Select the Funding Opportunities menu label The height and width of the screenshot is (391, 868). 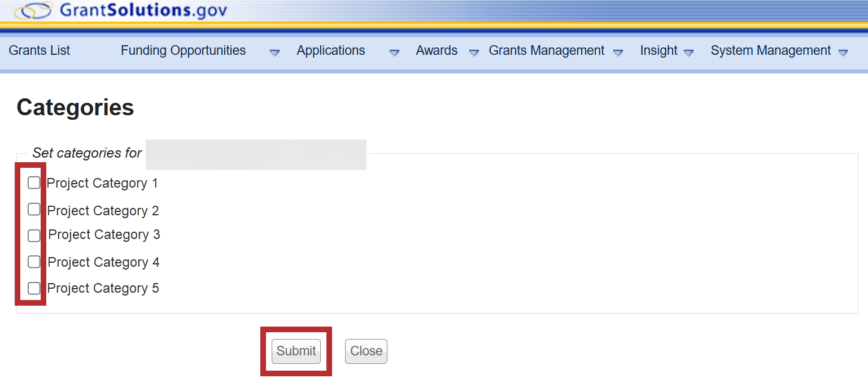coord(183,51)
